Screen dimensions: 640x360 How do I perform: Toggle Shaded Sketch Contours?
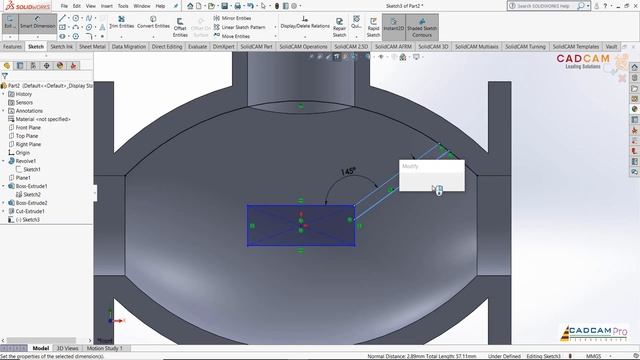pos(422,27)
